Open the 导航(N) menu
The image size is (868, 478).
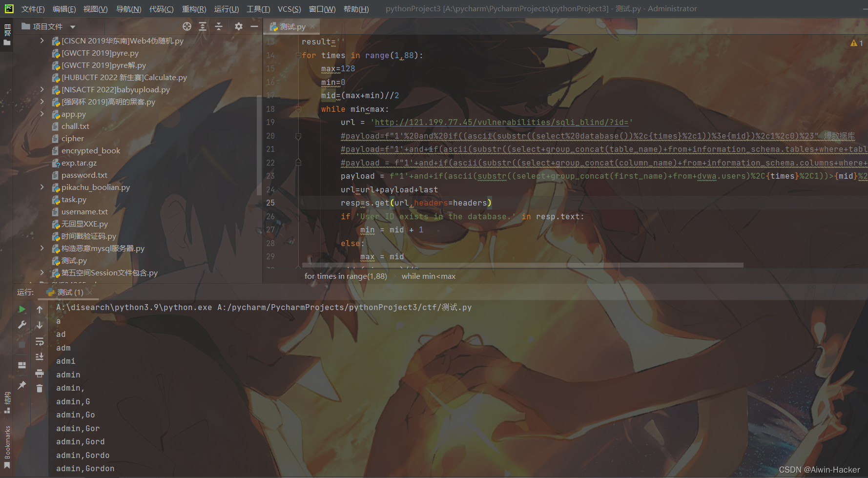(x=128, y=9)
